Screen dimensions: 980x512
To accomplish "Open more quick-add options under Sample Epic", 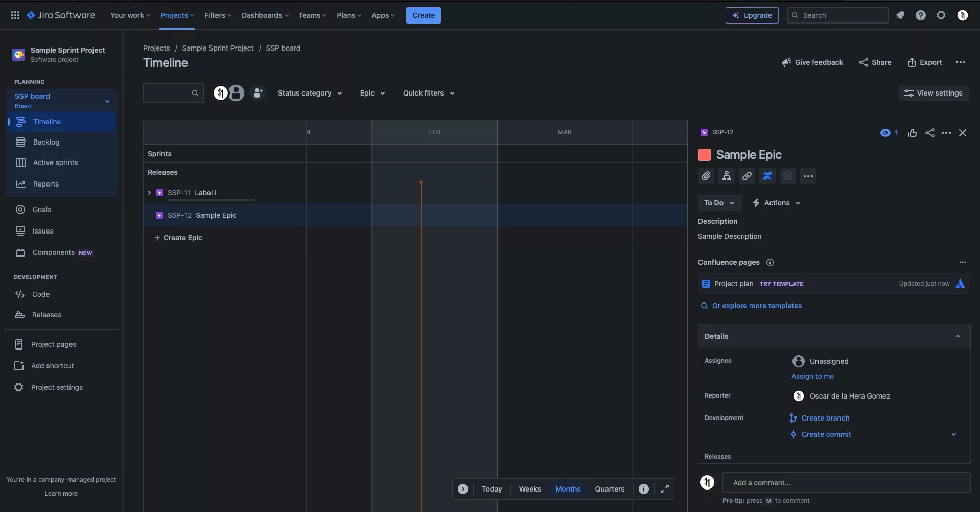I will coord(808,176).
